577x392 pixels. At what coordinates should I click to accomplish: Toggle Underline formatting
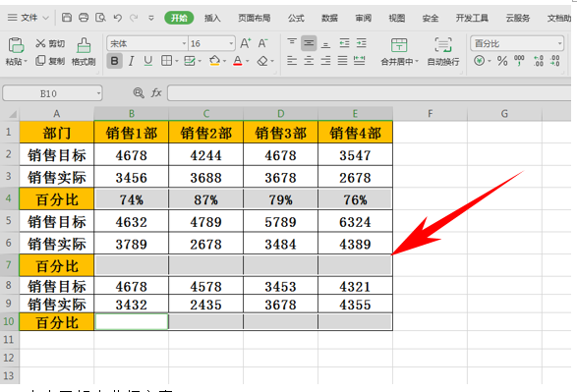coord(147,61)
